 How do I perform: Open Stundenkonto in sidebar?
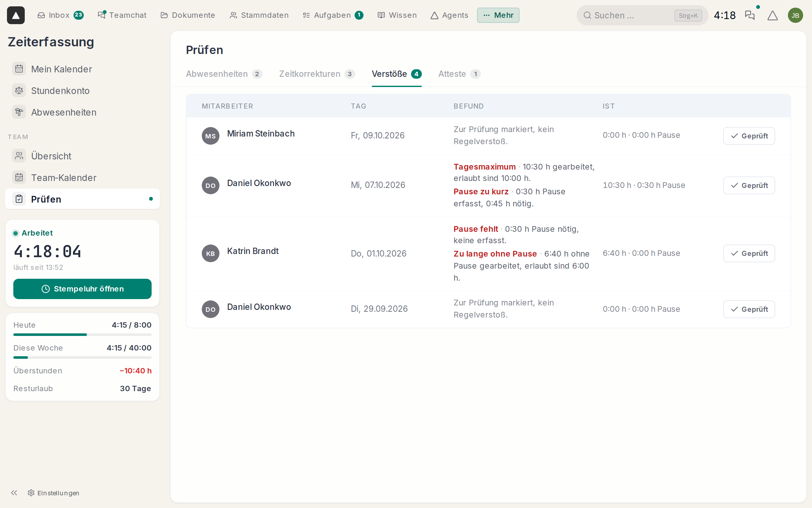tap(82, 90)
